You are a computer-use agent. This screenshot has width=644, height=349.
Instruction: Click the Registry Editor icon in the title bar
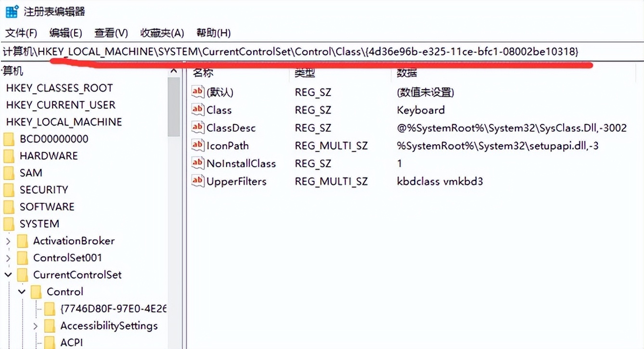point(12,11)
